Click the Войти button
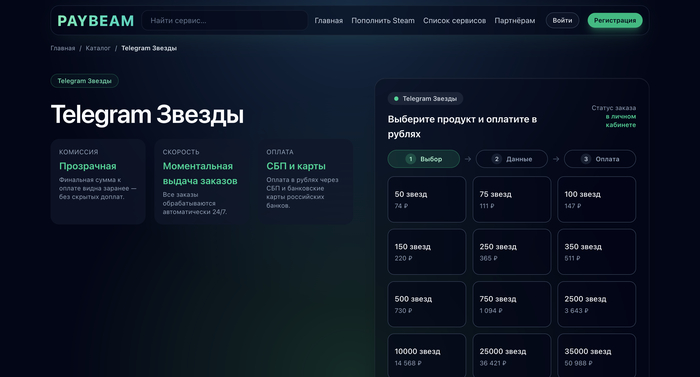 (562, 21)
